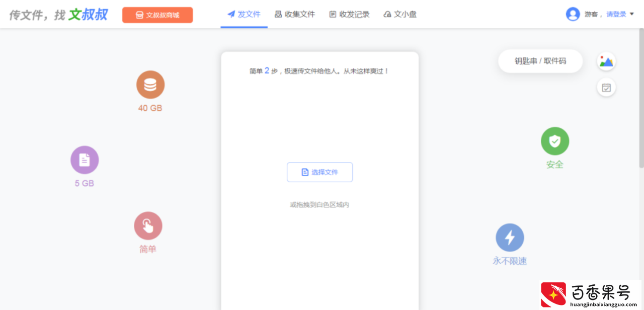This screenshot has height=310, width=644.
Task: Click the 安全 label
Action: 555,165
